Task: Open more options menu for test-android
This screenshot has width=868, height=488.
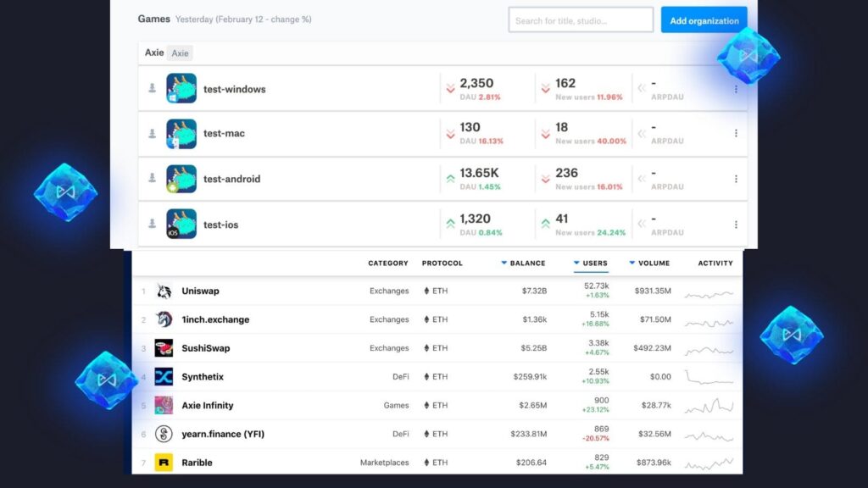Action: click(x=736, y=179)
